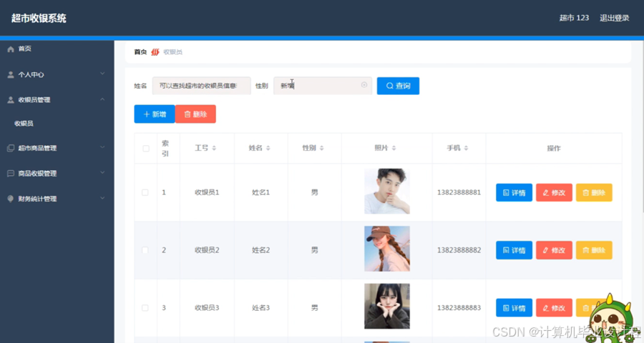The width and height of the screenshot is (644, 343).
Task: Click the phone number 13823888881
Action: pos(459,192)
